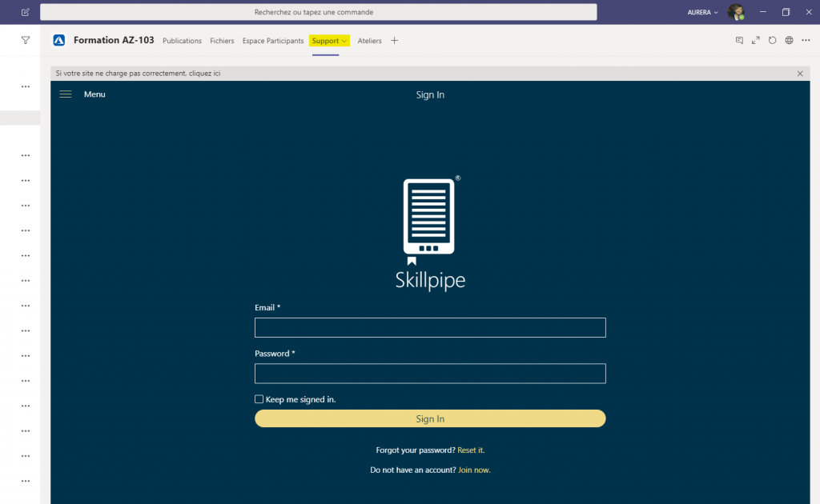Add a new tab with plus icon
Image resolution: width=820 pixels, height=504 pixels.
click(394, 41)
